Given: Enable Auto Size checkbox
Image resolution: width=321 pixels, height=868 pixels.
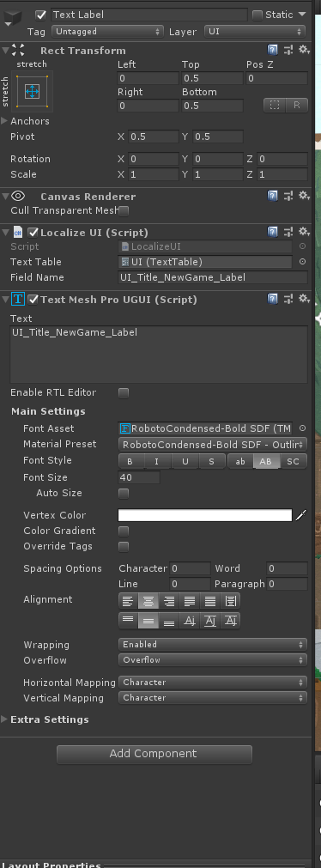Looking at the screenshot, I should pyautogui.click(x=124, y=493).
